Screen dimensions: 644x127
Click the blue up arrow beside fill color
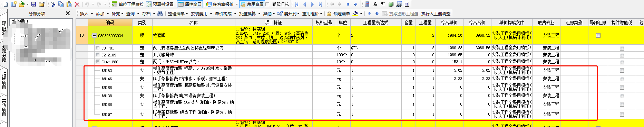coord(370,13)
